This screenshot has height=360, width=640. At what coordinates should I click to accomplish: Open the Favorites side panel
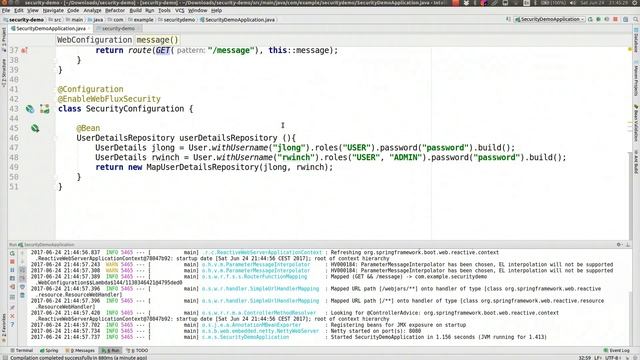click(x=4, y=327)
